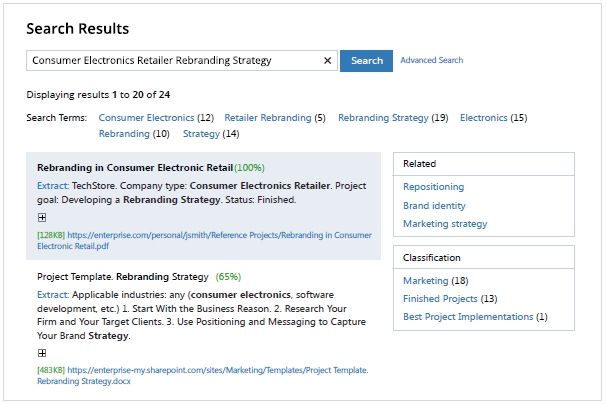606x405 pixels.
Task: Click the blue Search button
Action: tap(366, 61)
